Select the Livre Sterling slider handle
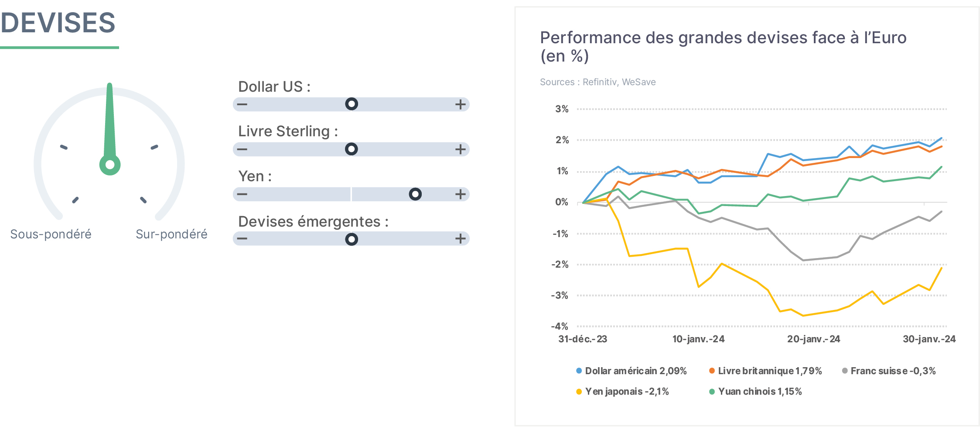 coord(352,149)
